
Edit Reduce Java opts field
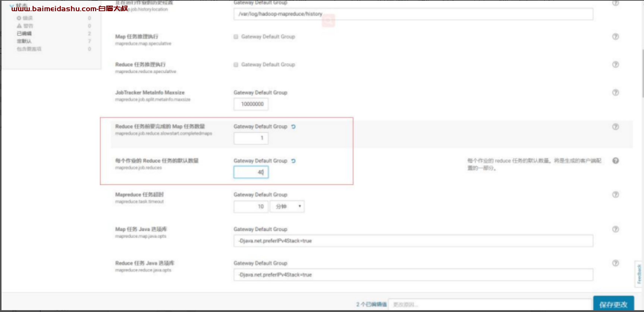tap(413, 274)
